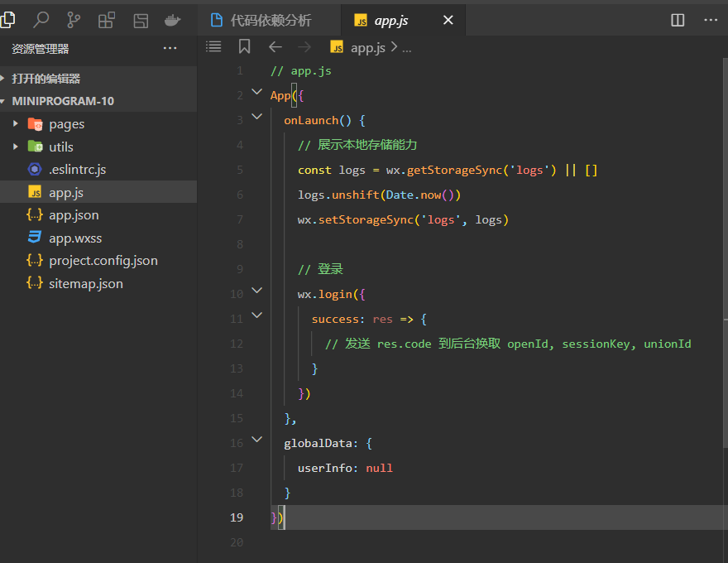728x563 pixels.
Task: Open app.wxss from the explorer
Action: point(75,238)
